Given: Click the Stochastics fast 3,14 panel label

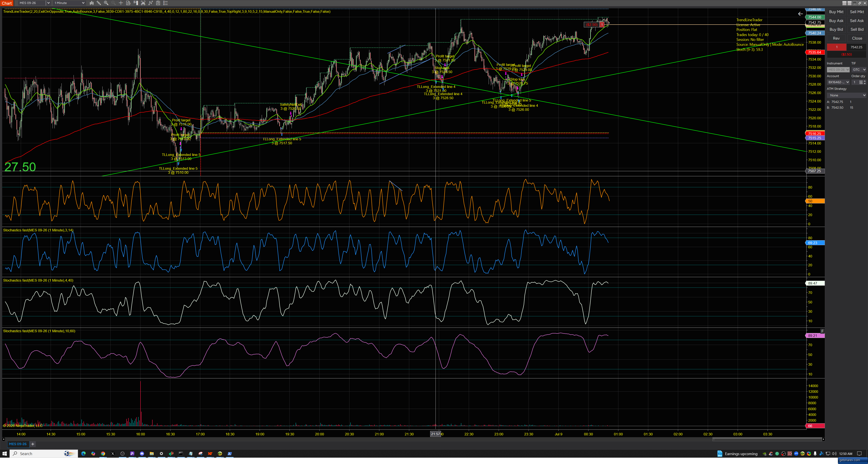Looking at the screenshot, I should point(38,230).
